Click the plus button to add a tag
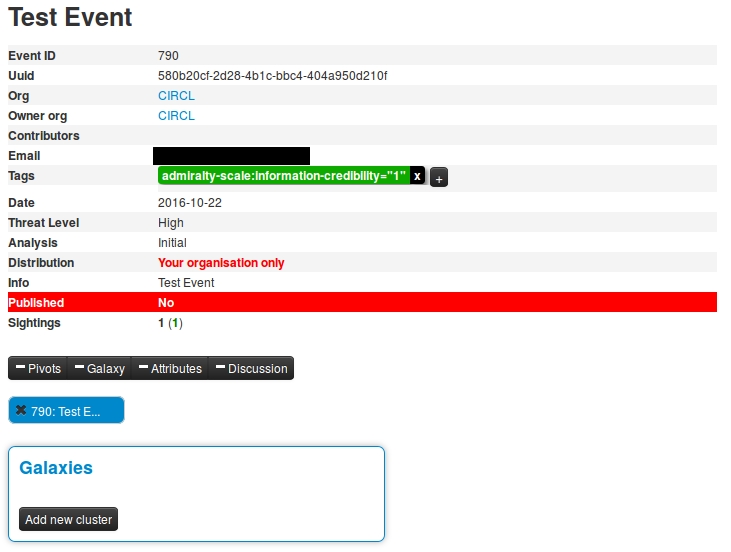731x552 pixels. click(439, 178)
